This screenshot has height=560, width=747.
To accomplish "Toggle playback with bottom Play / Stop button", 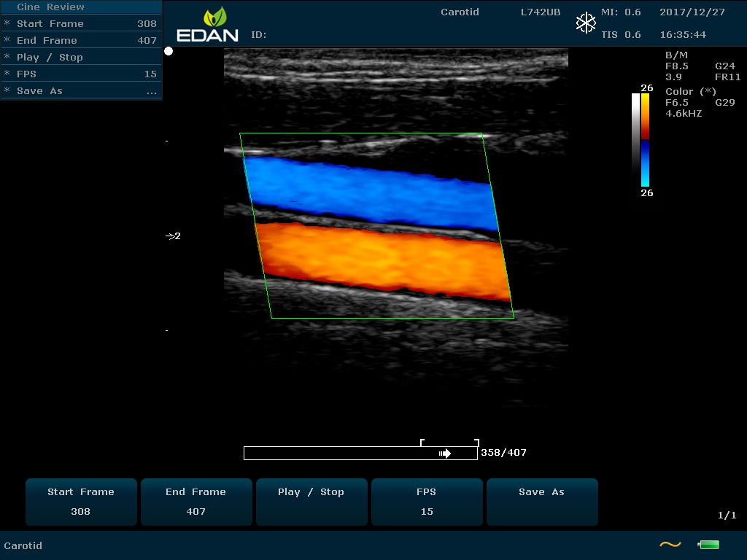I will (311, 502).
